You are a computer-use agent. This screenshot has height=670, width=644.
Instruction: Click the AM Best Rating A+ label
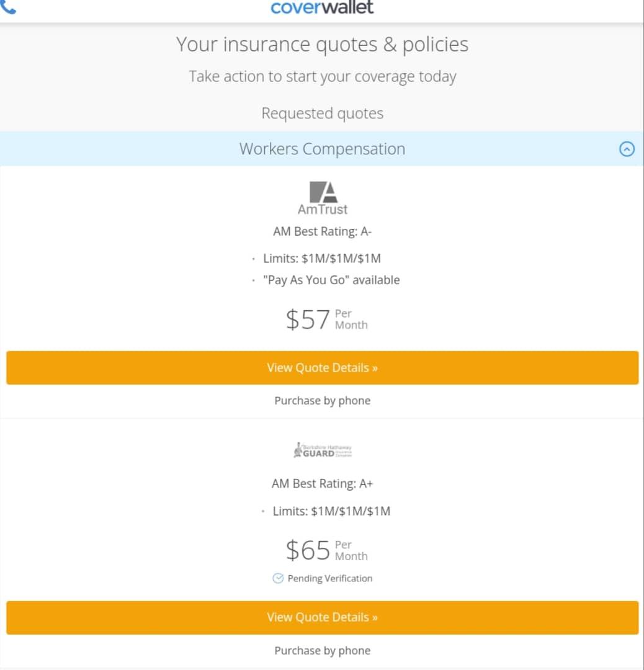322,483
